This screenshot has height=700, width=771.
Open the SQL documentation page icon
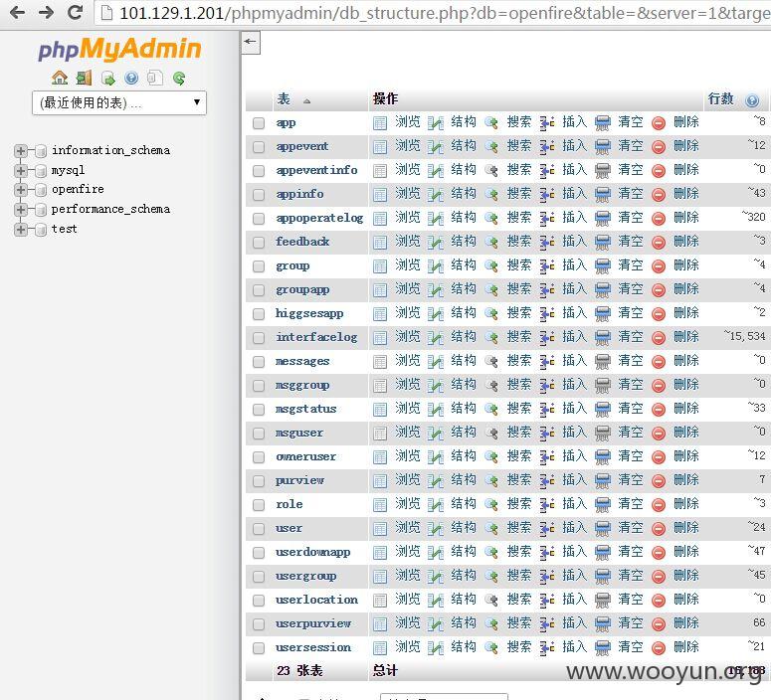[155, 78]
